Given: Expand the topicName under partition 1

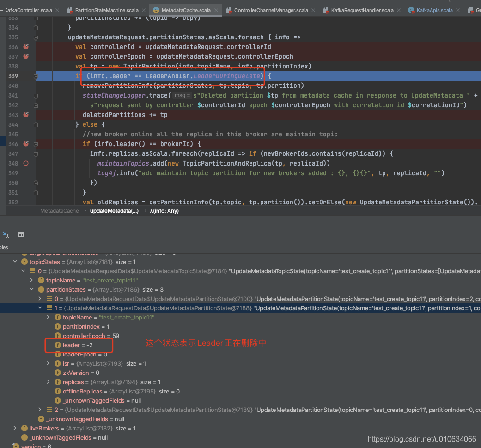Looking at the screenshot, I should point(48,317).
